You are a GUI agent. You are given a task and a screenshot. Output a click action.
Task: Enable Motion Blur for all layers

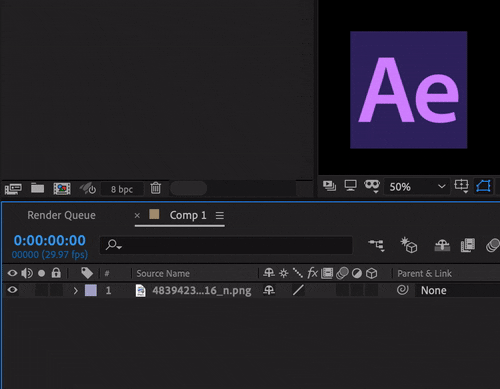[x=493, y=245]
